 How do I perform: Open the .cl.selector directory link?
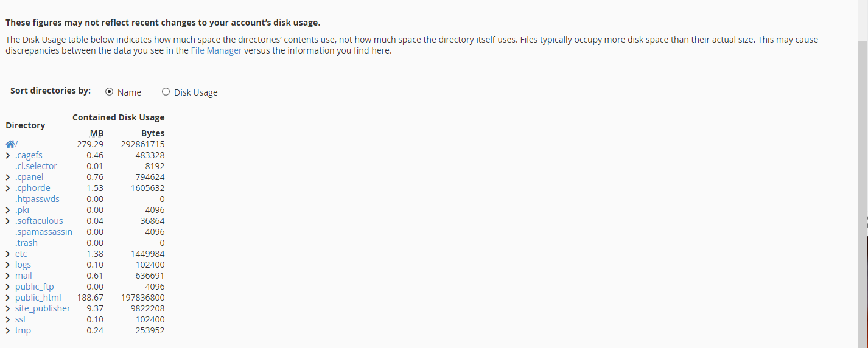coord(36,166)
